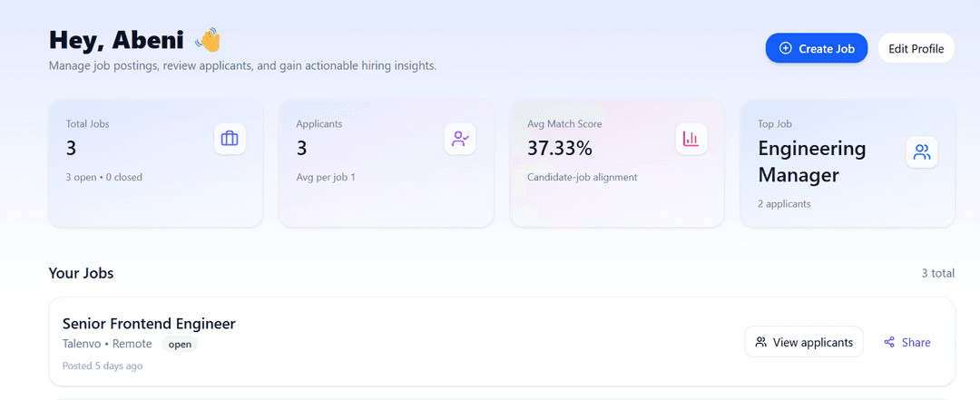Image resolution: width=980 pixels, height=400 pixels.
Task: Open Edit Profile
Action: point(916,49)
